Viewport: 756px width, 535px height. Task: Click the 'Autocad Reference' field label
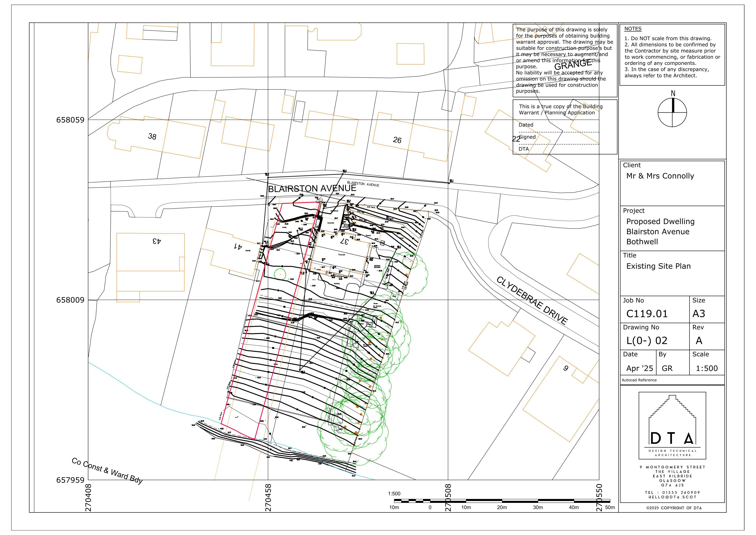pyautogui.click(x=639, y=380)
